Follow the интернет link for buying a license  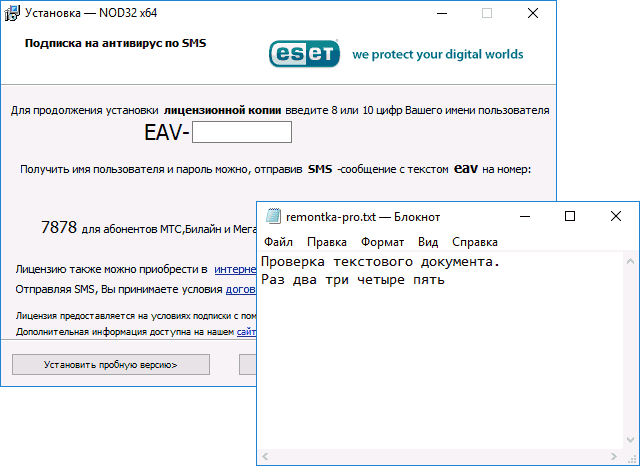point(235,270)
